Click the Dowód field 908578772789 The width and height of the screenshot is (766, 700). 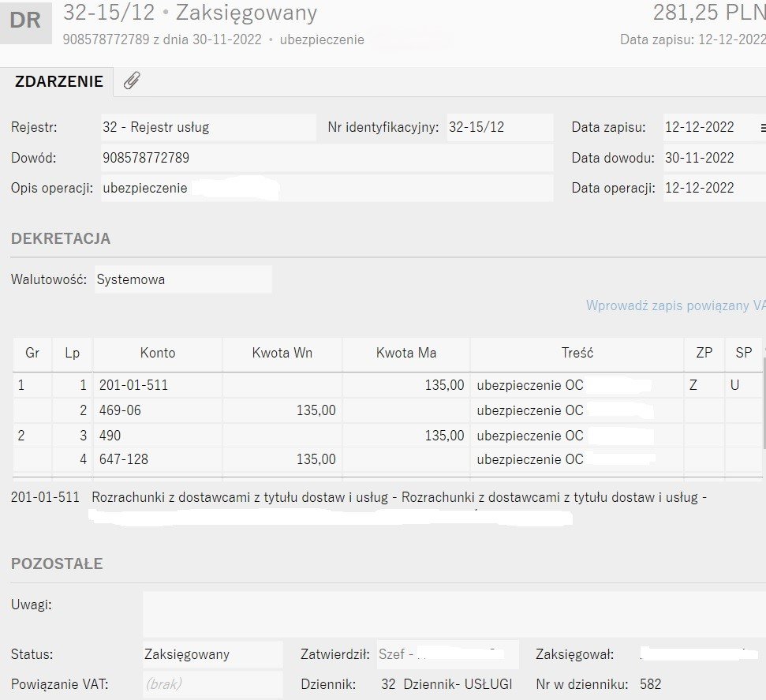click(x=327, y=158)
